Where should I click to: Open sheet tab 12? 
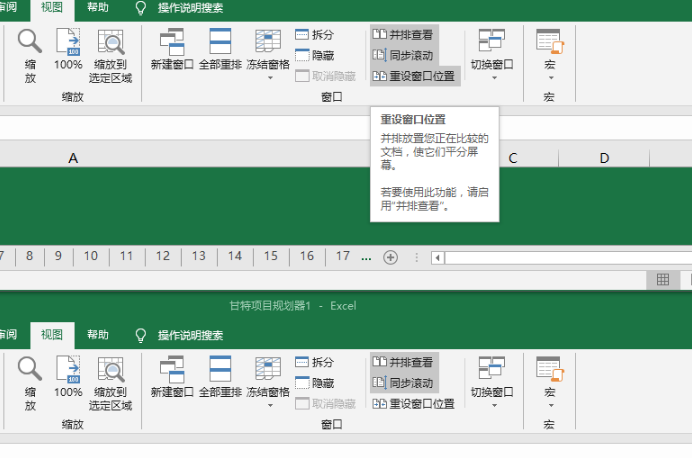click(x=163, y=256)
